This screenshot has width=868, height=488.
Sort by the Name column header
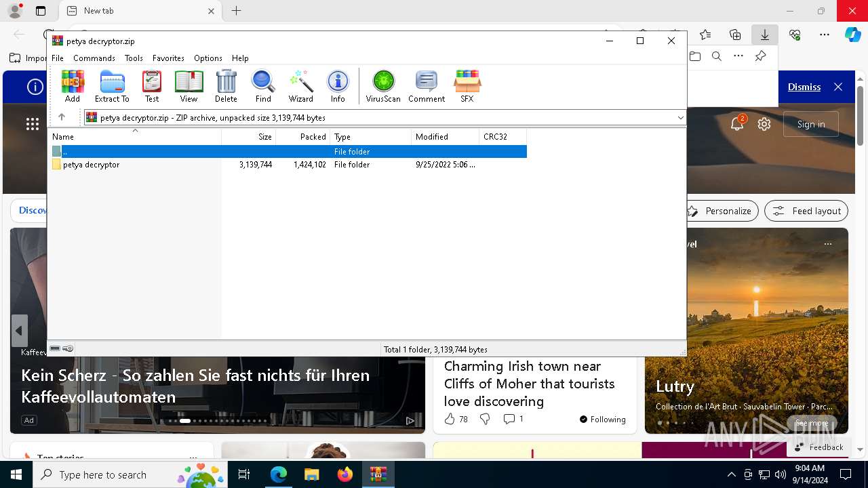pos(135,137)
